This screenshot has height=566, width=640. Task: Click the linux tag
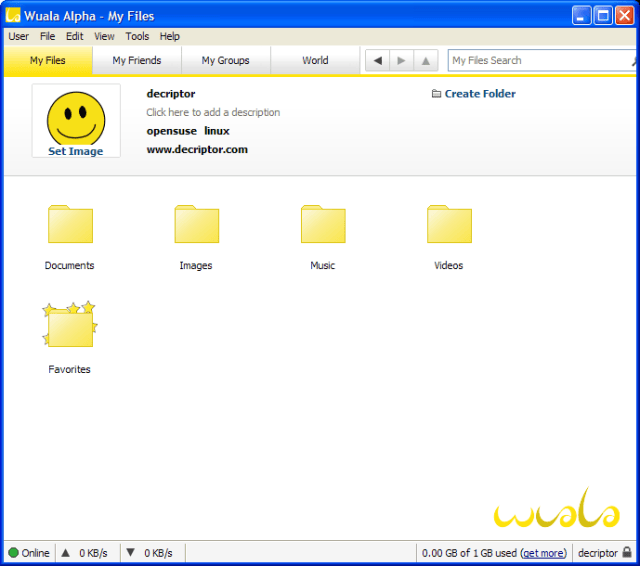click(217, 131)
